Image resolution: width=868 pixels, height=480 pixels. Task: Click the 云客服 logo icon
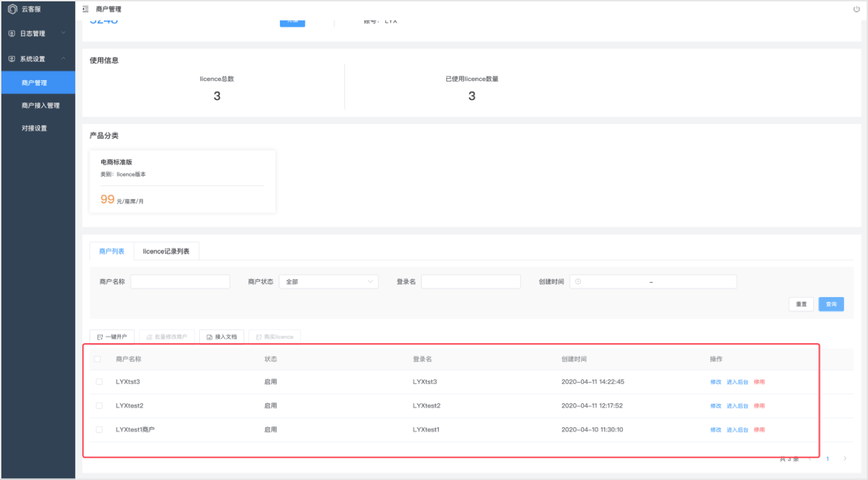click(12, 10)
